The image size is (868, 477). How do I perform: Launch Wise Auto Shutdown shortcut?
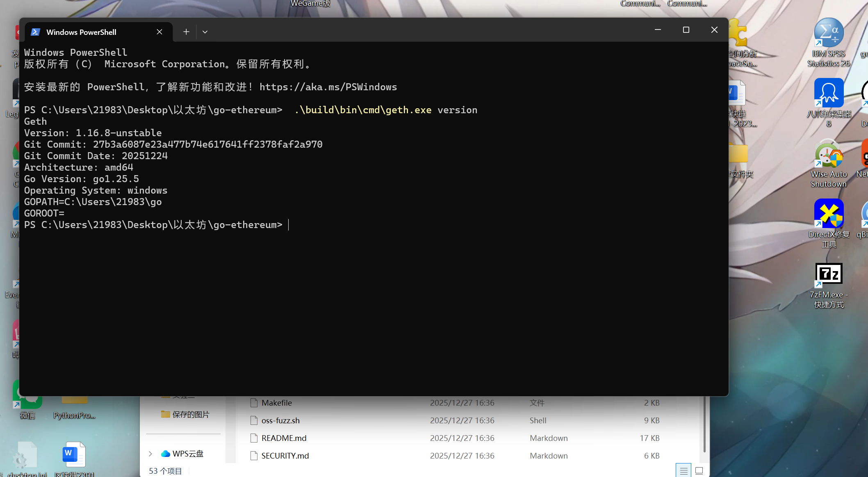[828, 155]
